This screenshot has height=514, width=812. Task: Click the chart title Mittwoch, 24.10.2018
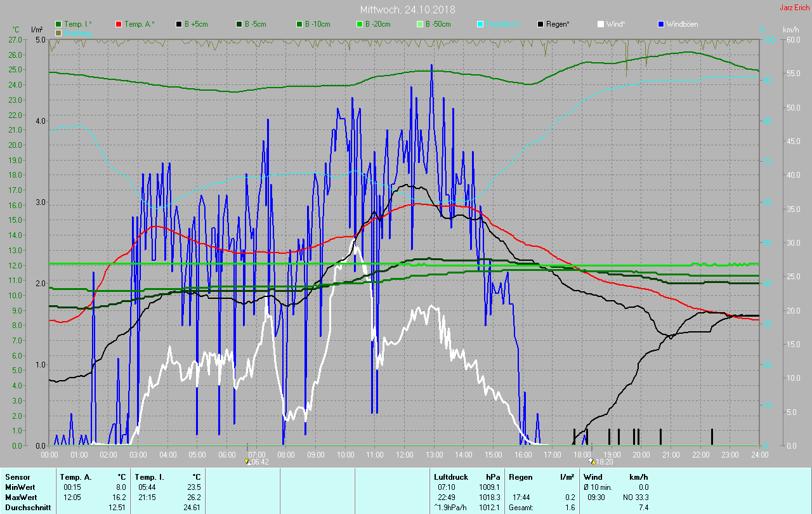(407, 10)
